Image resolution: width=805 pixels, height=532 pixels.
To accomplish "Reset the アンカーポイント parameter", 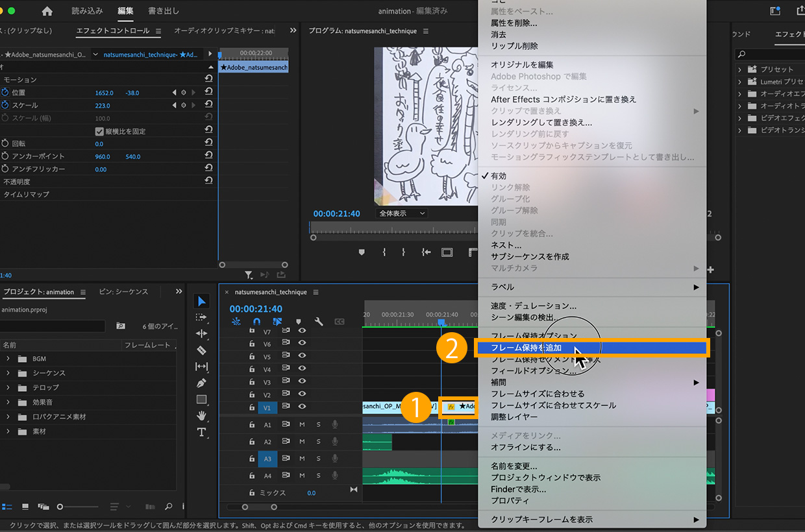I will coord(209,156).
